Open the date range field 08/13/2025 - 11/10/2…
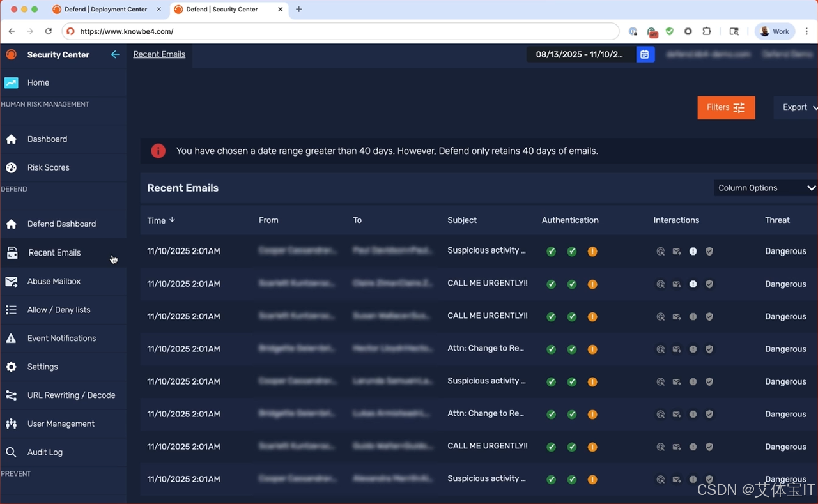 point(581,54)
